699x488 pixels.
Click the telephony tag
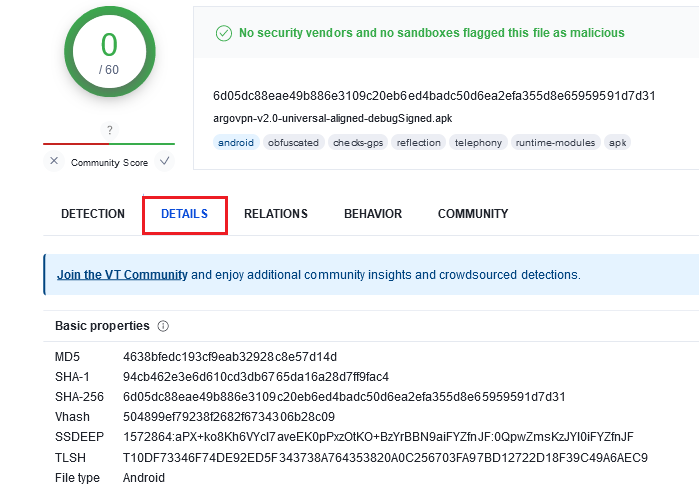click(x=478, y=143)
